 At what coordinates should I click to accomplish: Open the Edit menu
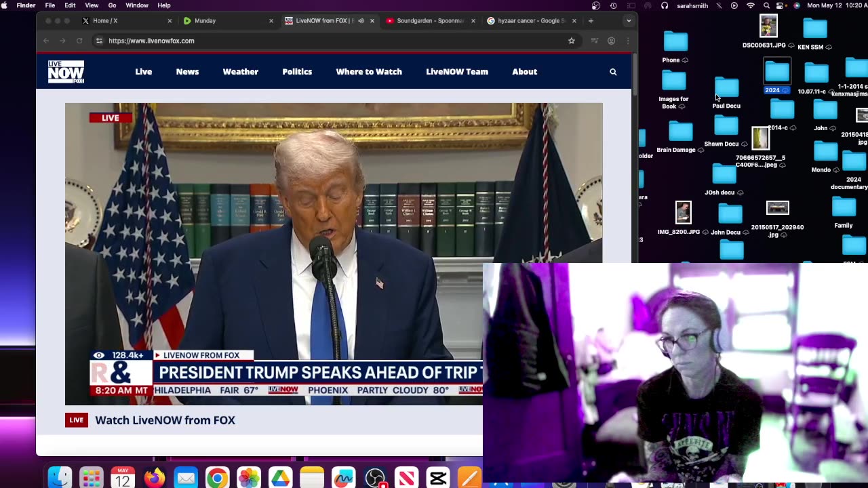coord(70,5)
